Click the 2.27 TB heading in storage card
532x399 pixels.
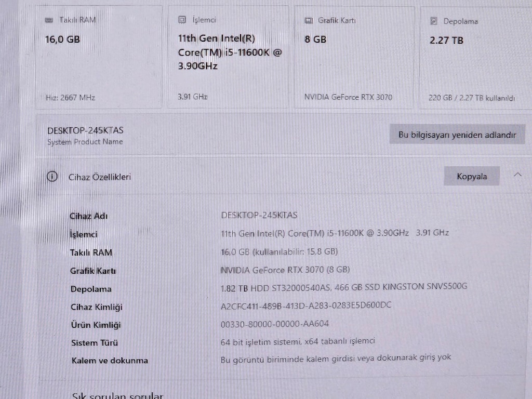[446, 41]
